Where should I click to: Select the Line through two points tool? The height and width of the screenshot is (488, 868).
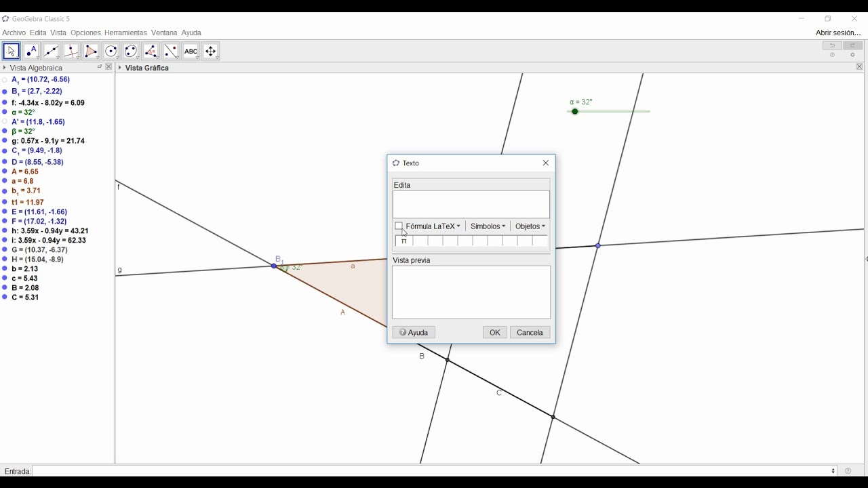(51, 52)
